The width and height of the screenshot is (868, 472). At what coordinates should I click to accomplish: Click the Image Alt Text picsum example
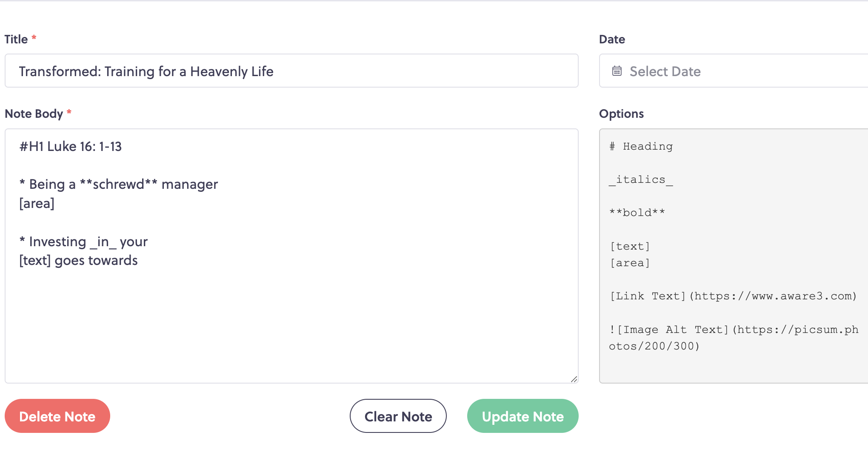(x=734, y=338)
